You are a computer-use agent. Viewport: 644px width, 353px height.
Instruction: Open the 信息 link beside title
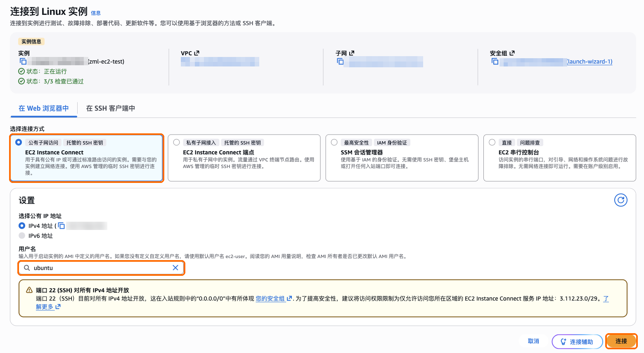coord(96,13)
